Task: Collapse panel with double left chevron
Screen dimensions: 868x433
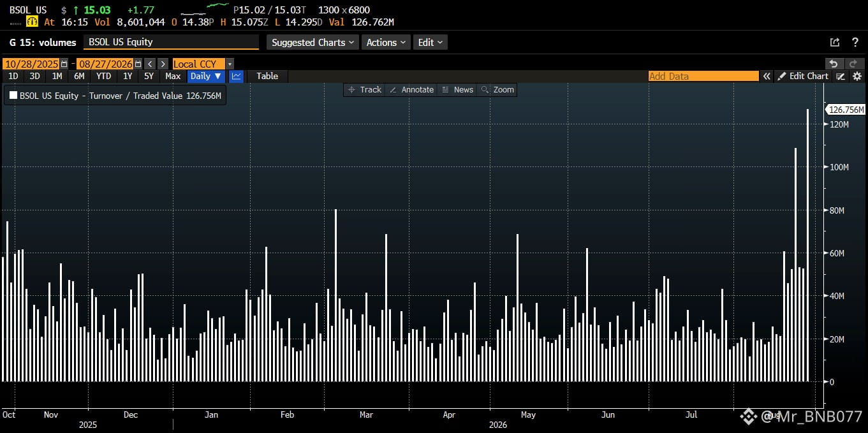Action: pos(767,76)
